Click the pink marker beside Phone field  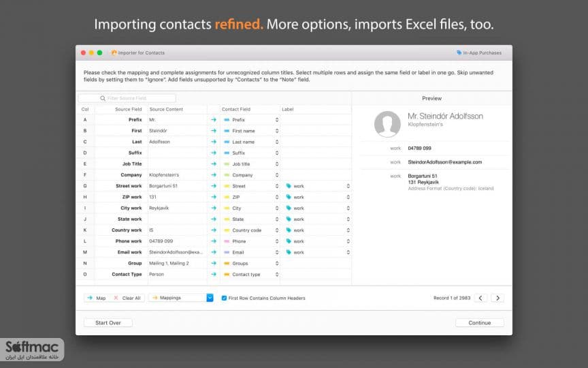[x=227, y=241]
